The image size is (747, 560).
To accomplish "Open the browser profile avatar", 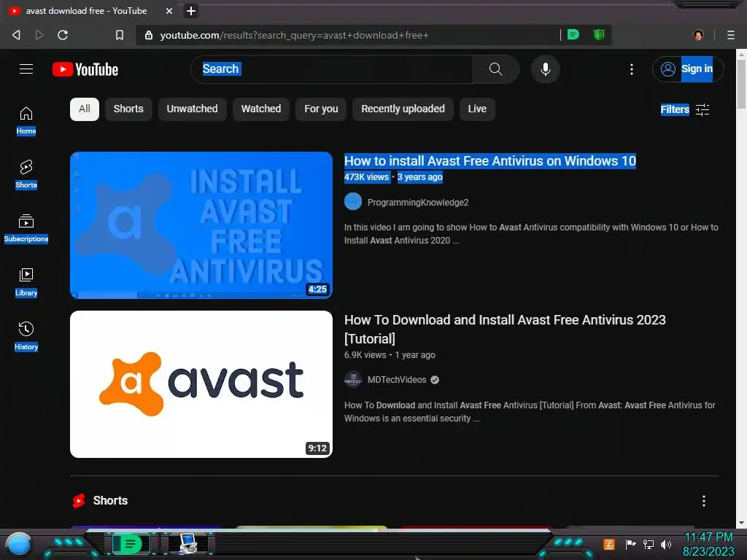I will [x=698, y=35].
